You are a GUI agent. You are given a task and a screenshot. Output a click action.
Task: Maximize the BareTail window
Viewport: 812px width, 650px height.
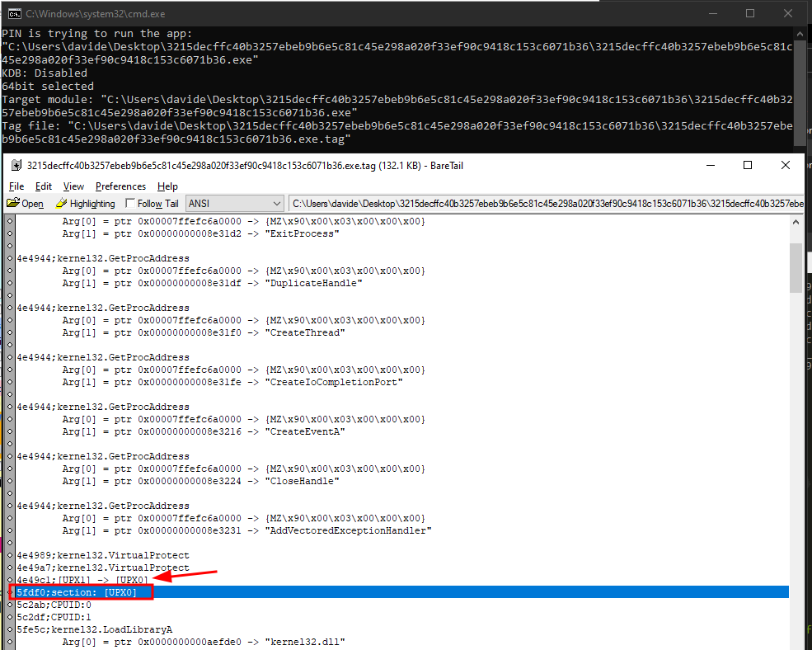(748, 165)
